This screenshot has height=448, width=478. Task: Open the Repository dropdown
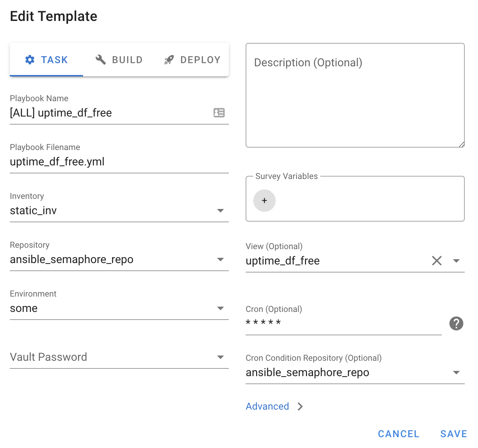(220, 260)
